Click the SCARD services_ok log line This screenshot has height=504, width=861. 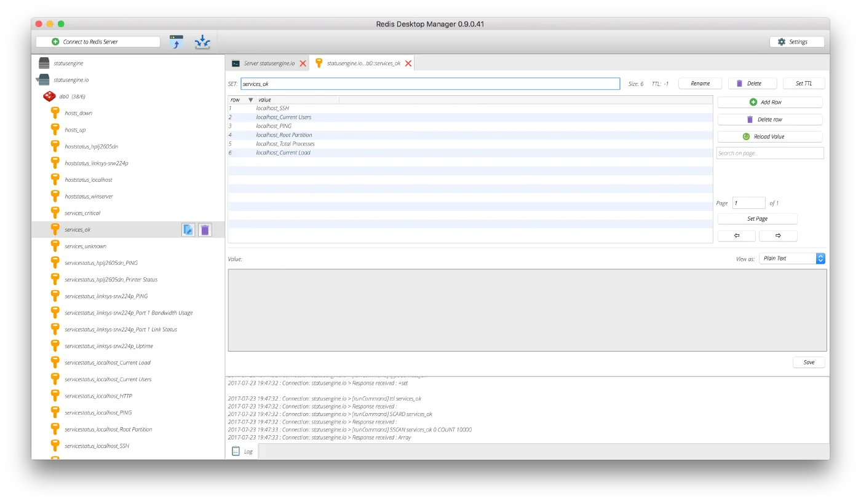330,414
